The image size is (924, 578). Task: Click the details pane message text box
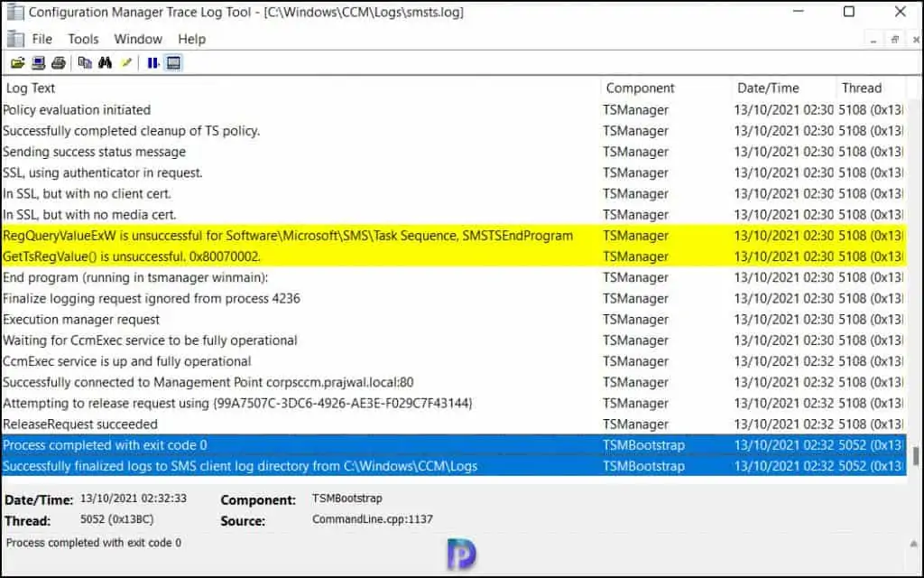(x=454, y=554)
